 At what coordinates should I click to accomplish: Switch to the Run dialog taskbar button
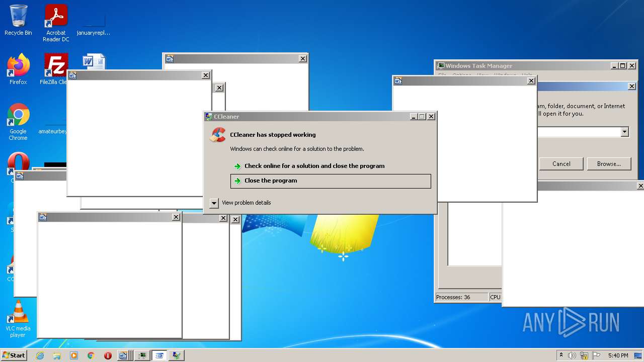click(x=159, y=355)
